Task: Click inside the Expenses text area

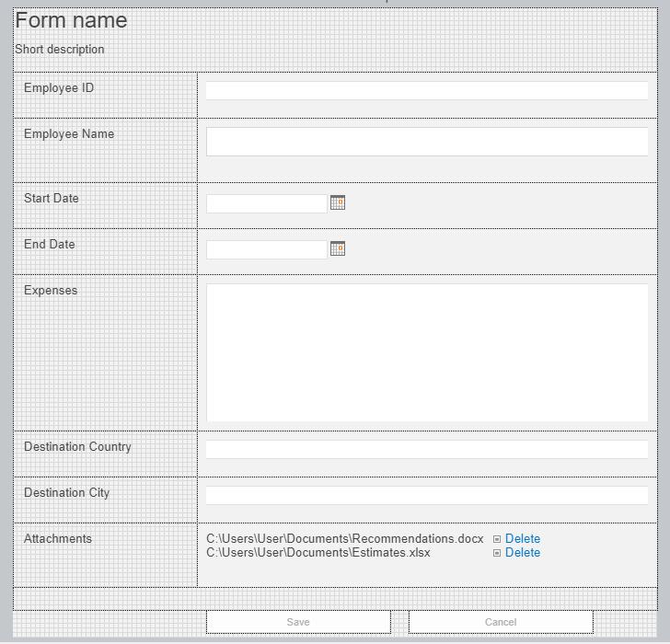Action: point(427,352)
